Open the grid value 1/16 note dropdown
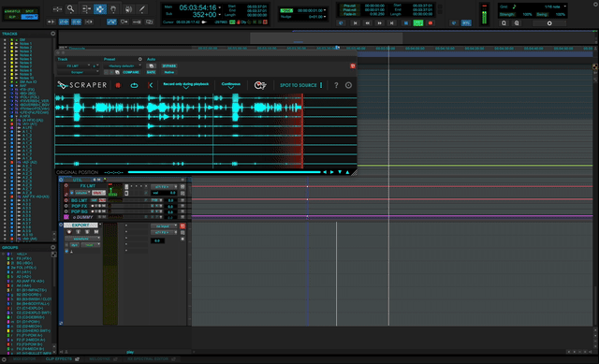 (x=555, y=7)
